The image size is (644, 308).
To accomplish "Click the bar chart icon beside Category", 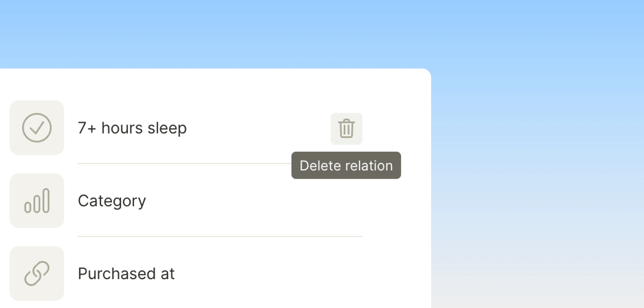I will [37, 200].
